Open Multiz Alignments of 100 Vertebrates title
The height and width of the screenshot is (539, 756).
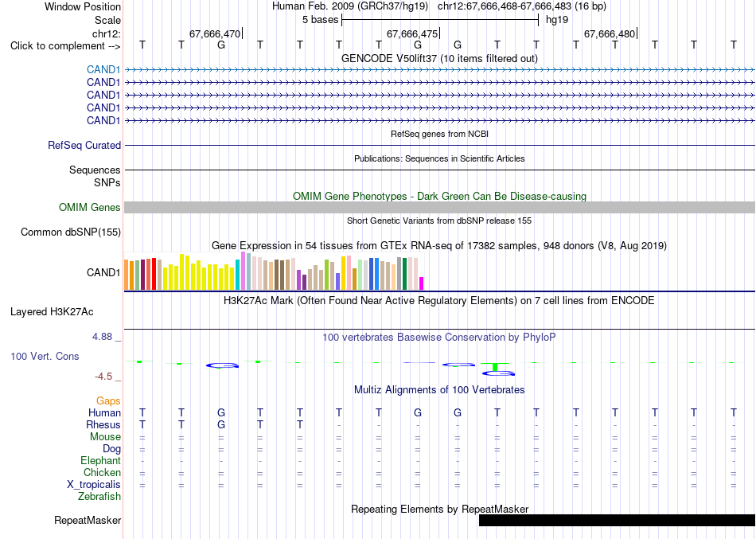tap(439, 390)
